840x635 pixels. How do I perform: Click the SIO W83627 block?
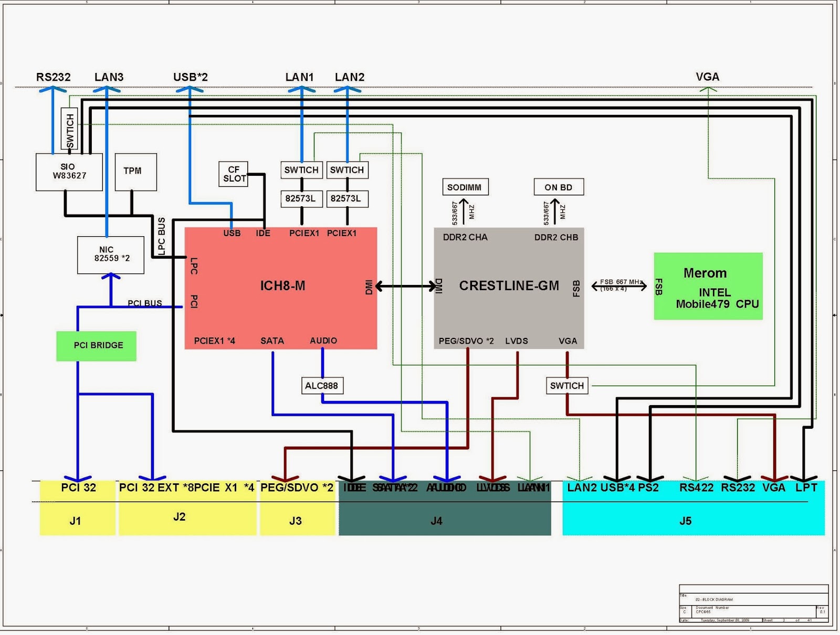pyautogui.click(x=69, y=172)
